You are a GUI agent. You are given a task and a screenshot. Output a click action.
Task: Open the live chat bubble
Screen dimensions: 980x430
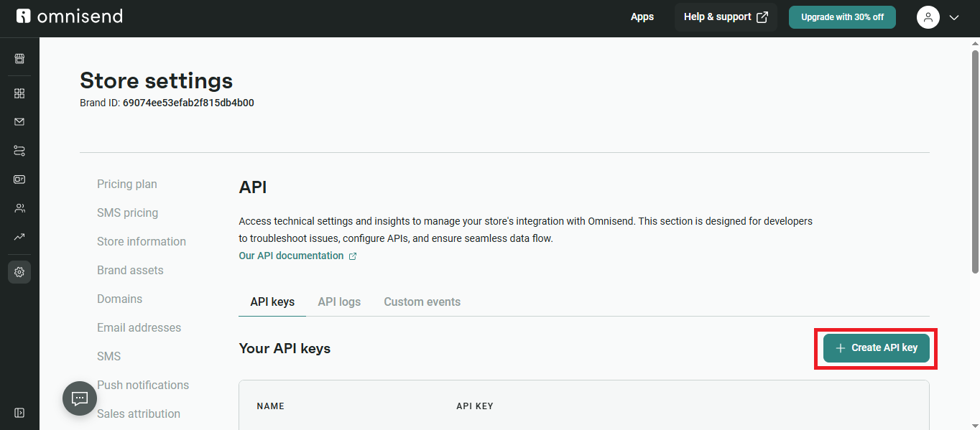pos(80,398)
